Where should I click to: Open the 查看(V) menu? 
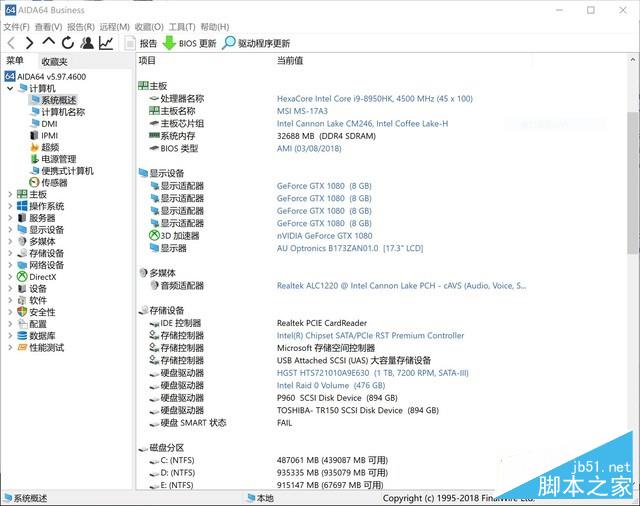click(48, 27)
